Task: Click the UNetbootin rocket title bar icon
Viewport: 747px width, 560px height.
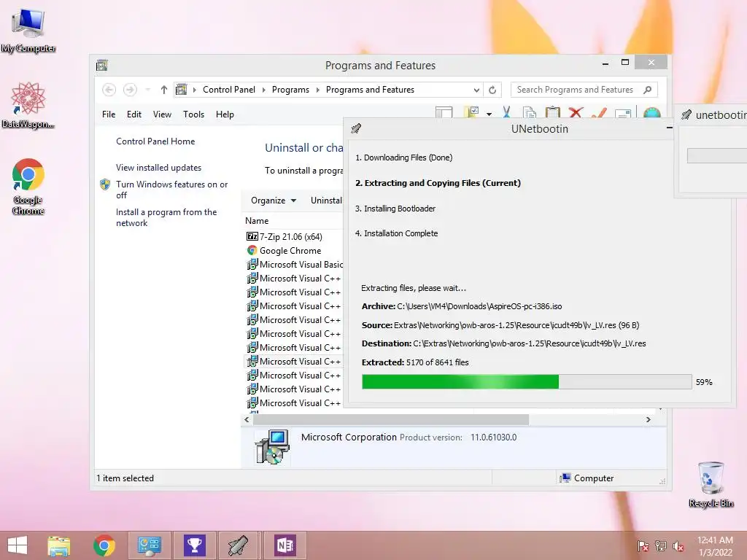Action: (356, 128)
